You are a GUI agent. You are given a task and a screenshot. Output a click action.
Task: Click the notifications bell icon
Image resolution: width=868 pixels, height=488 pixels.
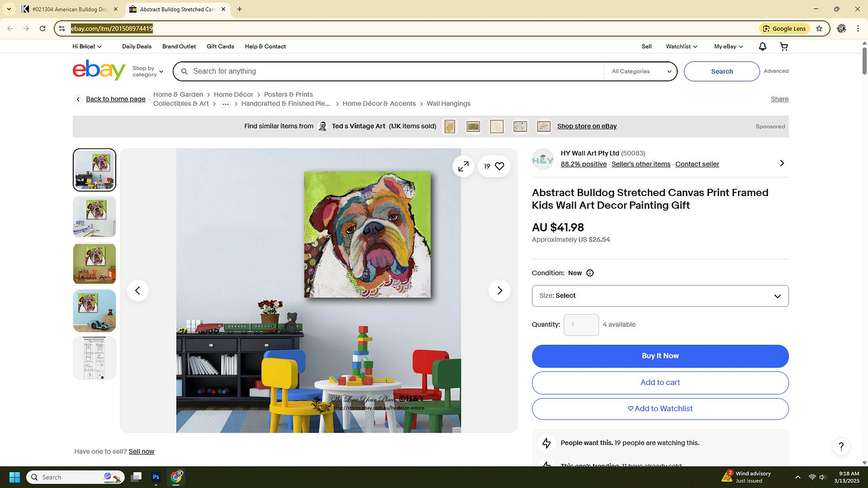pyautogui.click(x=762, y=46)
